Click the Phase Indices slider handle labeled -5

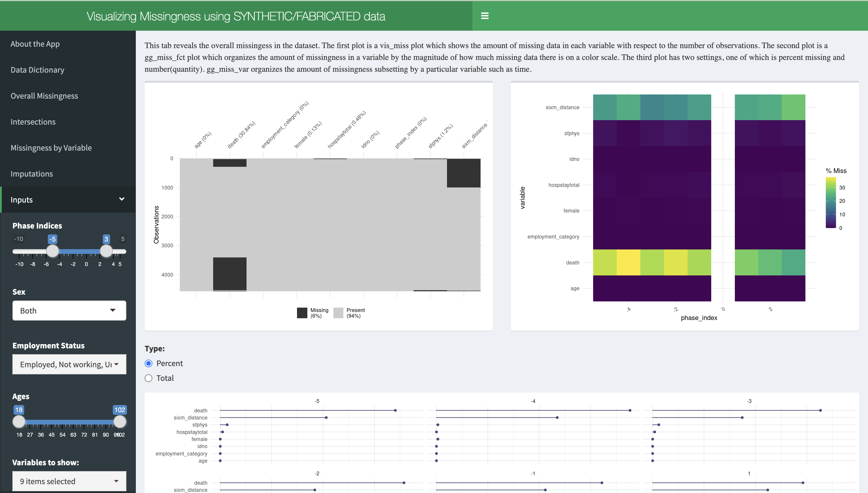pos(53,251)
